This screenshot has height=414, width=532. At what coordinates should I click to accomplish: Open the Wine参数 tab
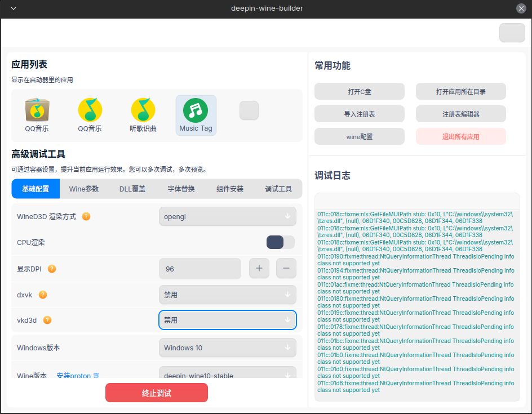pyautogui.click(x=84, y=189)
